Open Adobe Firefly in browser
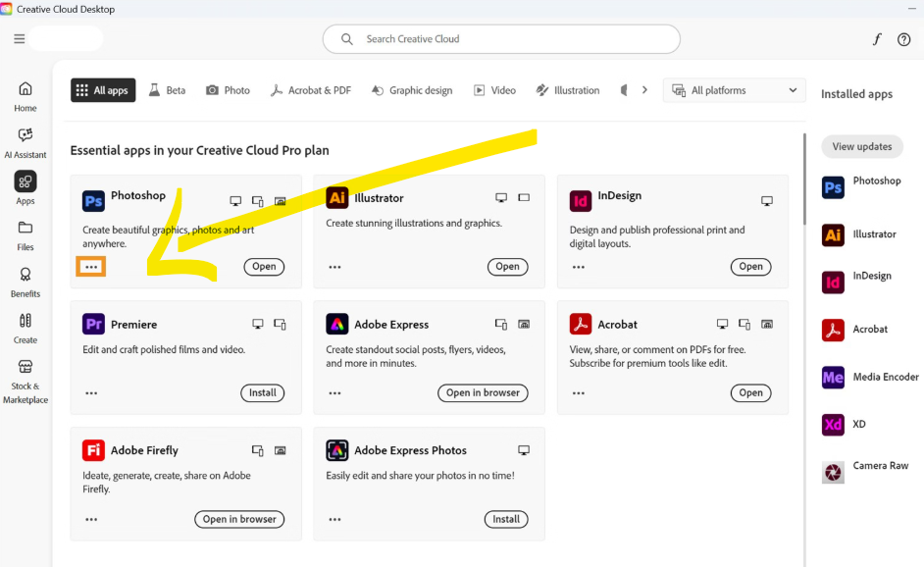This screenshot has height=567, width=924. [239, 519]
